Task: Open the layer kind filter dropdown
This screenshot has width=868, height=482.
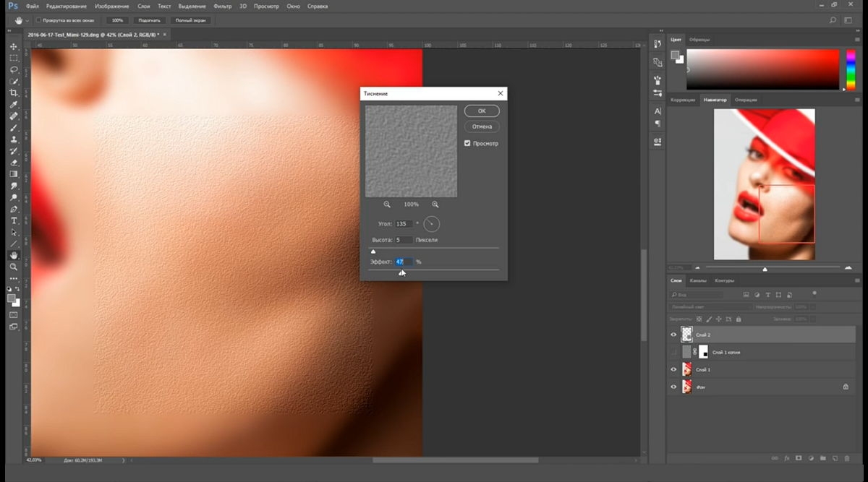Action: click(696, 295)
